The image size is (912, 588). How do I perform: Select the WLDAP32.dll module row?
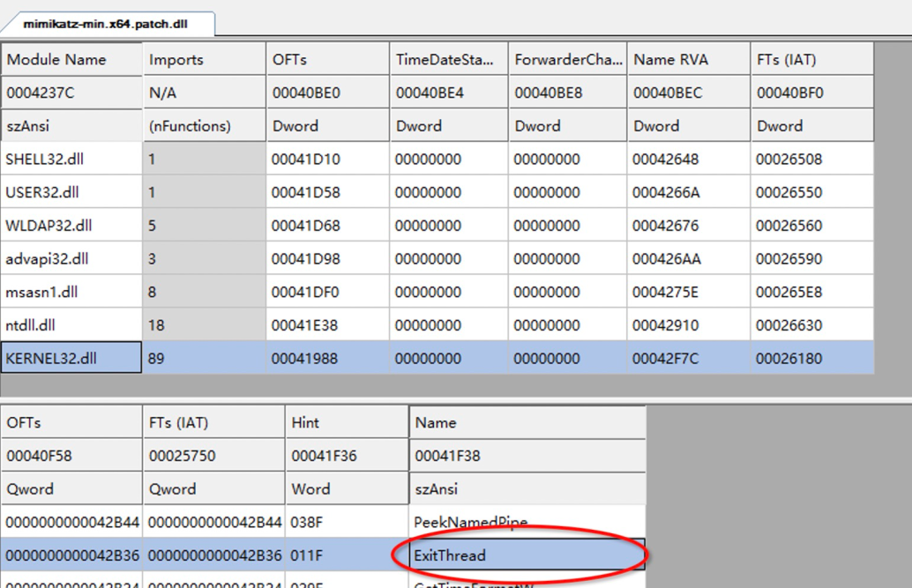tap(49, 226)
